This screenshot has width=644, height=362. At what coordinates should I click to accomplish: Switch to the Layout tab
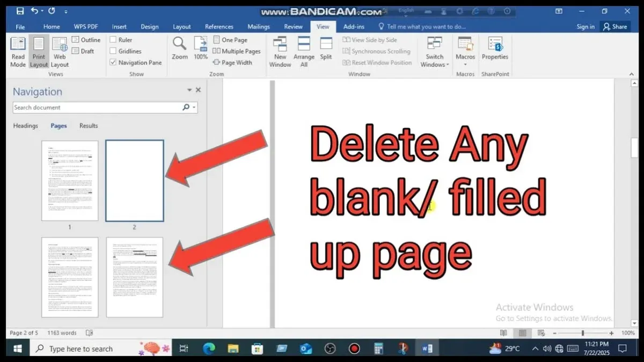[182, 27]
